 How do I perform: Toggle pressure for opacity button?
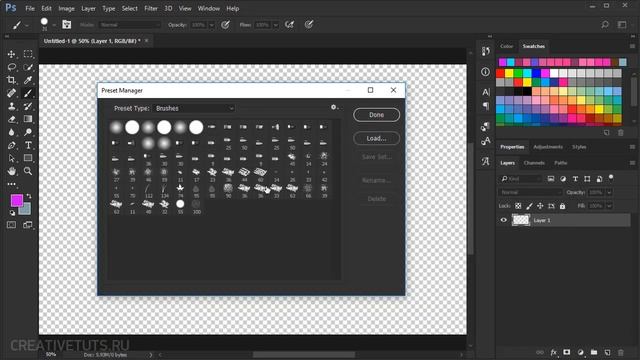pyautogui.click(x=225, y=25)
